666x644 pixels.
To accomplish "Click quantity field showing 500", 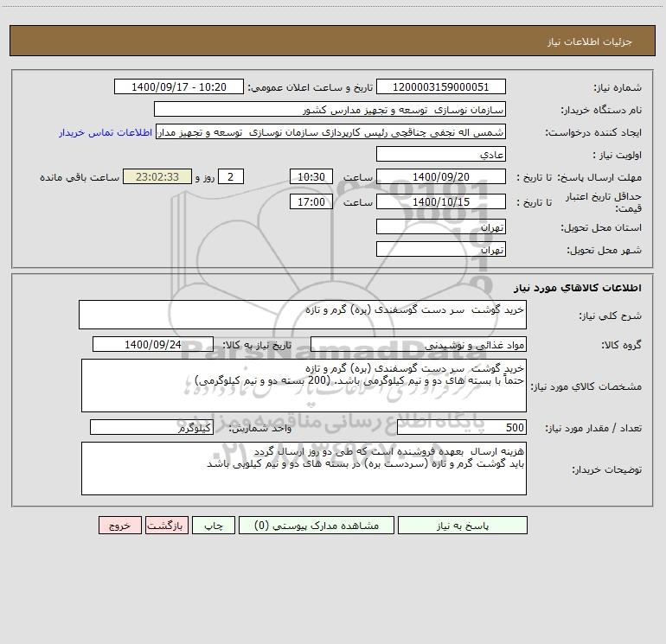I will (x=462, y=427).
